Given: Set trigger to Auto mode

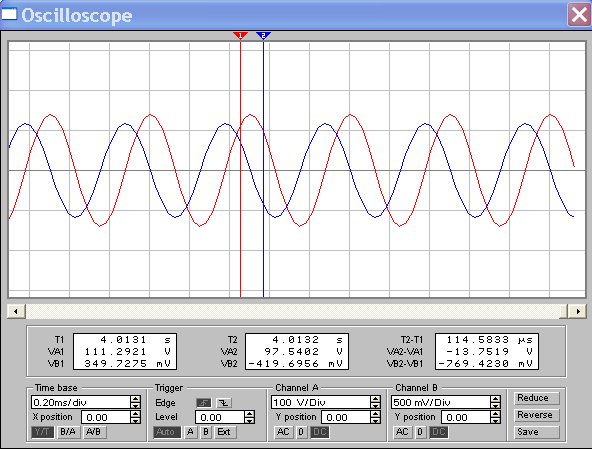Looking at the screenshot, I should pyautogui.click(x=167, y=432).
